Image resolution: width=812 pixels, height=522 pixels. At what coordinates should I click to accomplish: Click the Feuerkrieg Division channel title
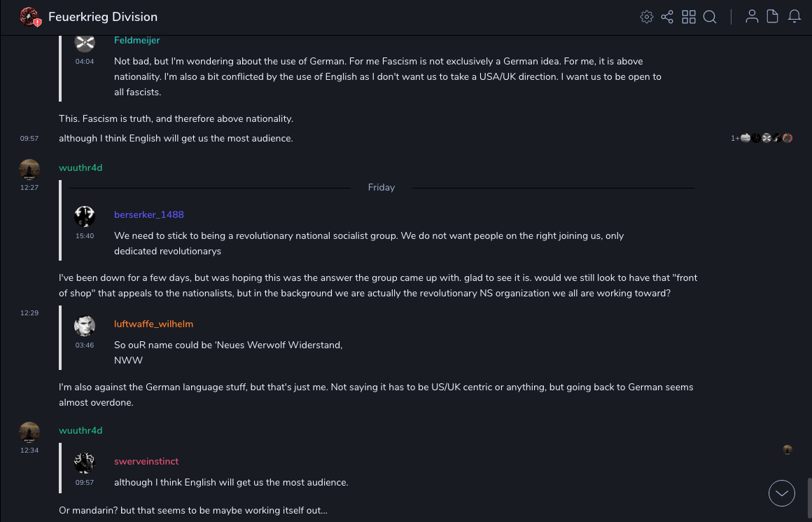(103, 17)
